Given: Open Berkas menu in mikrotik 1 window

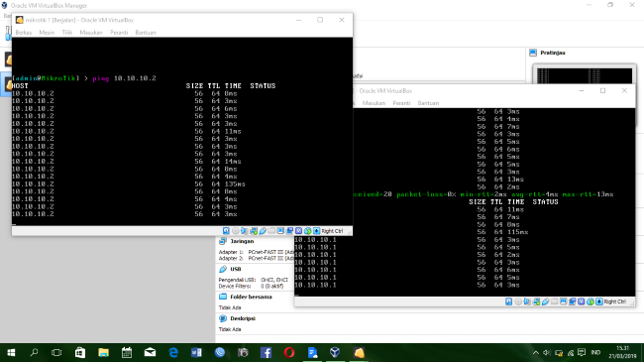Looking at the screenshot, I should [24, 33].
